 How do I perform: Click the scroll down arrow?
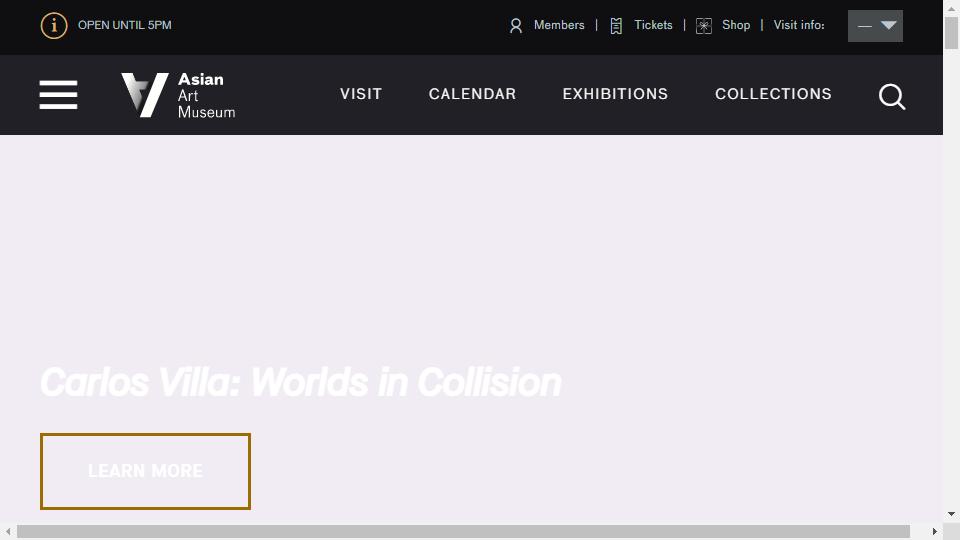coord(951,514)
